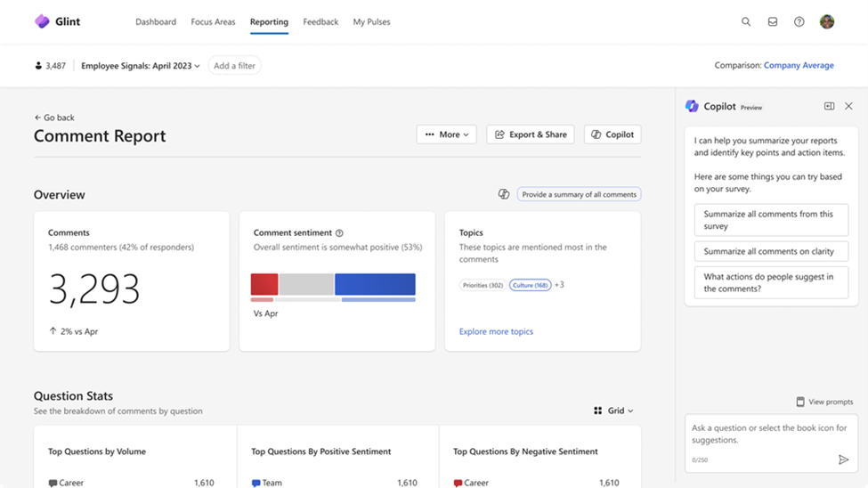Dock the Copilot panel using pane icon
Screen dimensions: 868x488
coord(829,106)
